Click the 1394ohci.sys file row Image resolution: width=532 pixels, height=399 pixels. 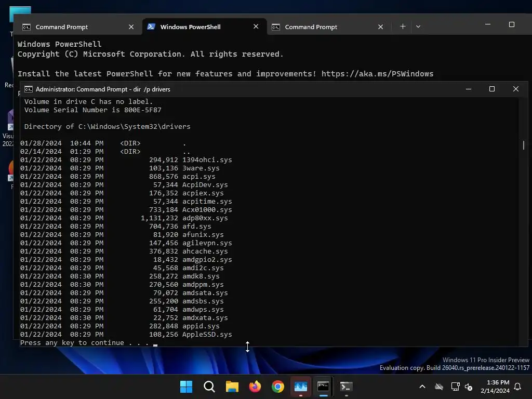pos(126,160)
